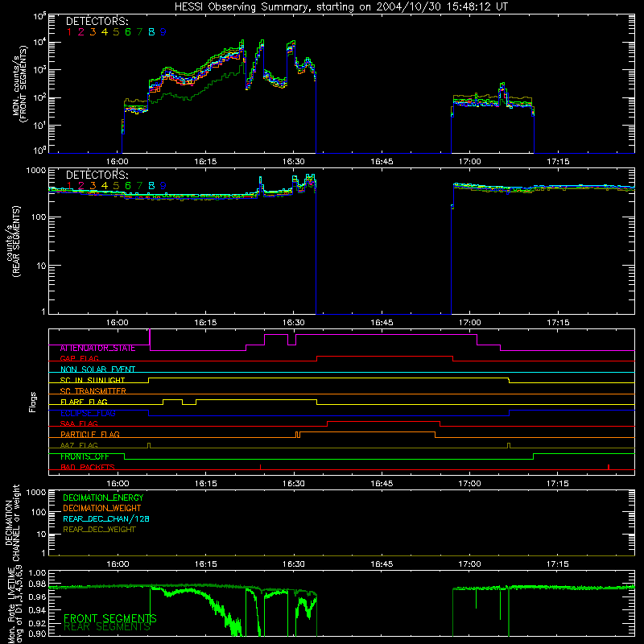Click the SC_TRANSMITTER flag label
The image size is (644, 644).
(93, 391)
